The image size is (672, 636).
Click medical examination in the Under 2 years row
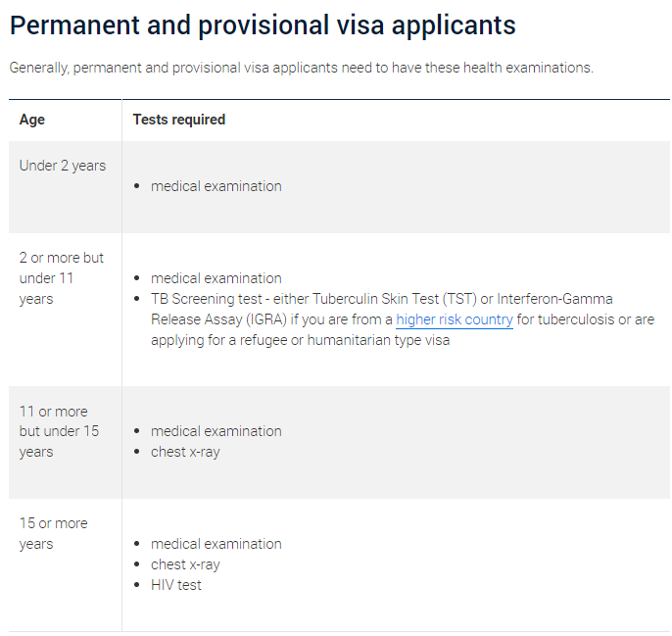click(216, 186)
